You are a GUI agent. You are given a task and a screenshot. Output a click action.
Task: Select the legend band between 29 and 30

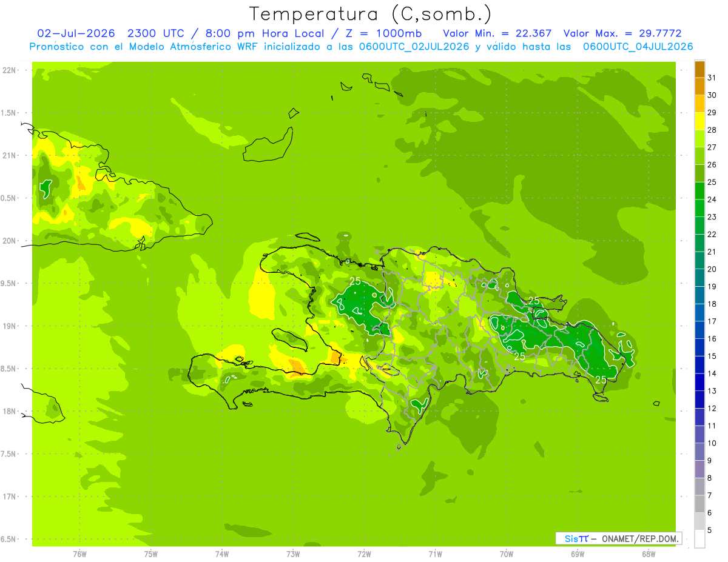click(x=699, y=104)
